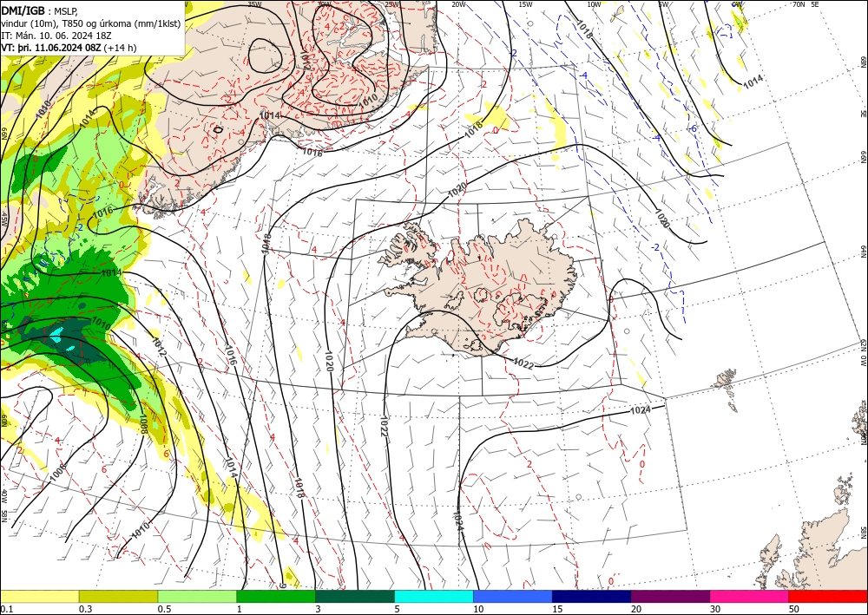868x615 pixels.
Task: Click the legend value '50'
Action: (x=794, y=609)
